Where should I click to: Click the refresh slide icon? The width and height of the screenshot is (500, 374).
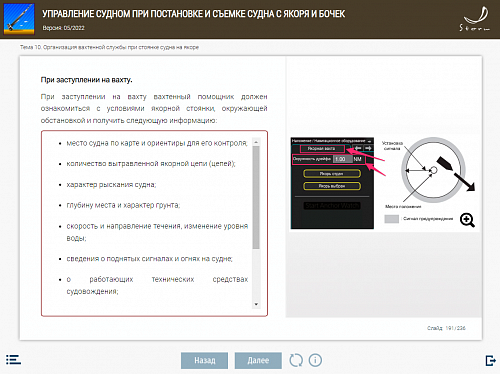(296, 360)
